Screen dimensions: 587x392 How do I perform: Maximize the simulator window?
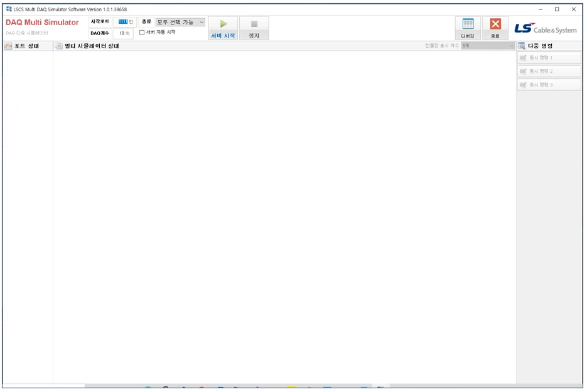click(557, 9)
